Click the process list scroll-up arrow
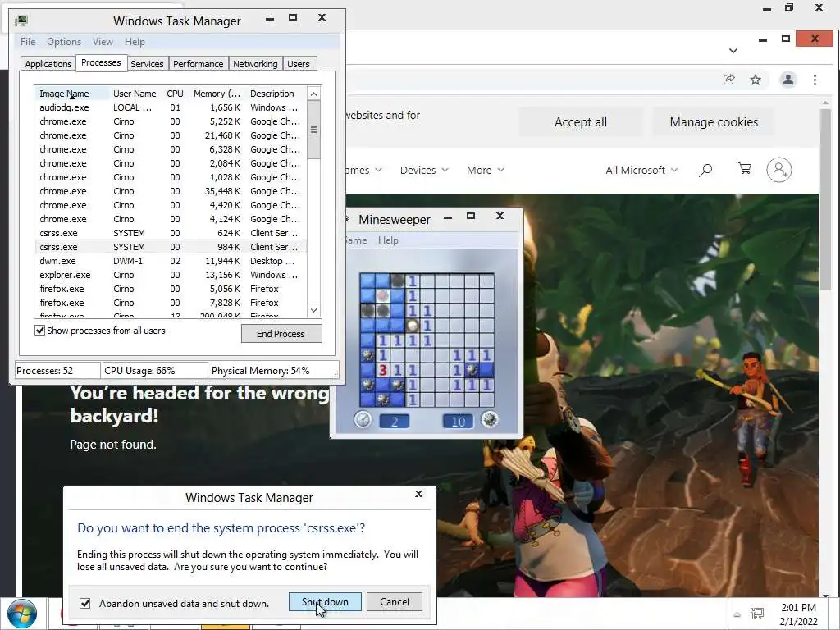 314,94
